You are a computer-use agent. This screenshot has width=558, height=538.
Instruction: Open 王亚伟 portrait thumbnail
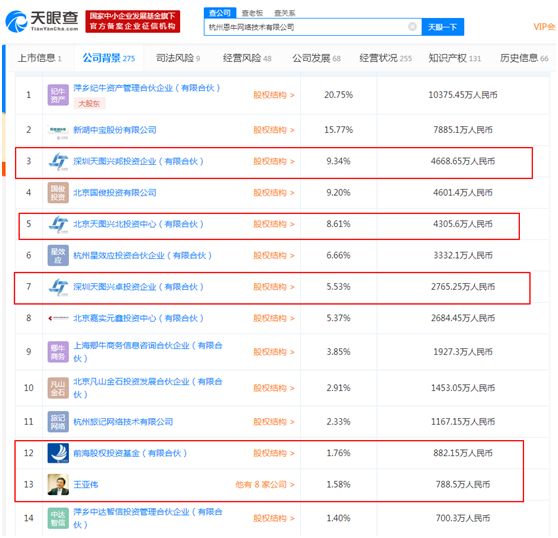point(58,485)
